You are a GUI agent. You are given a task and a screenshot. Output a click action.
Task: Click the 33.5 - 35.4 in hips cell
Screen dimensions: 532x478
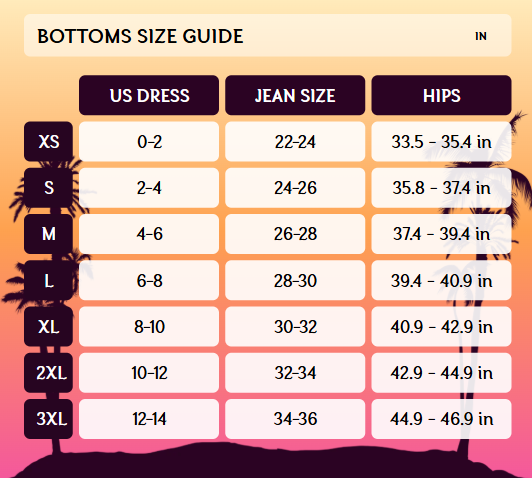(x=441, y=141)
